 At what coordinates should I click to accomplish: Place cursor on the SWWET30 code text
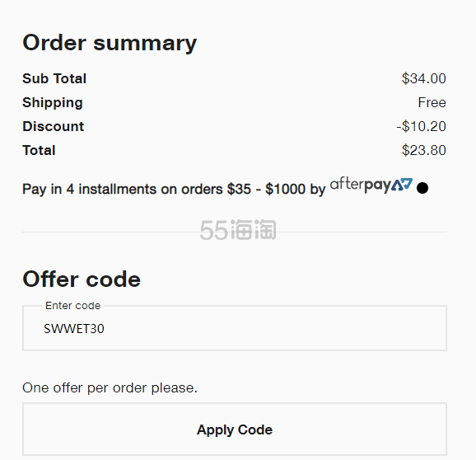click(x=74, y=329)
